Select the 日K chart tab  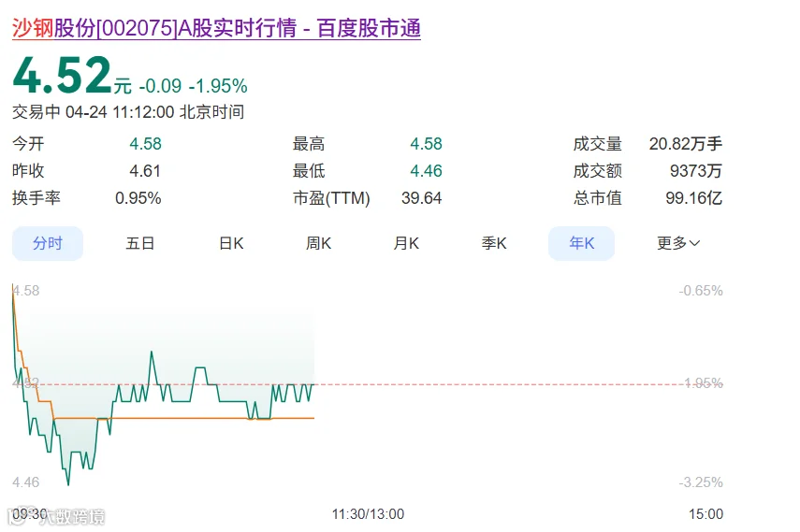(x=231, y=243)
